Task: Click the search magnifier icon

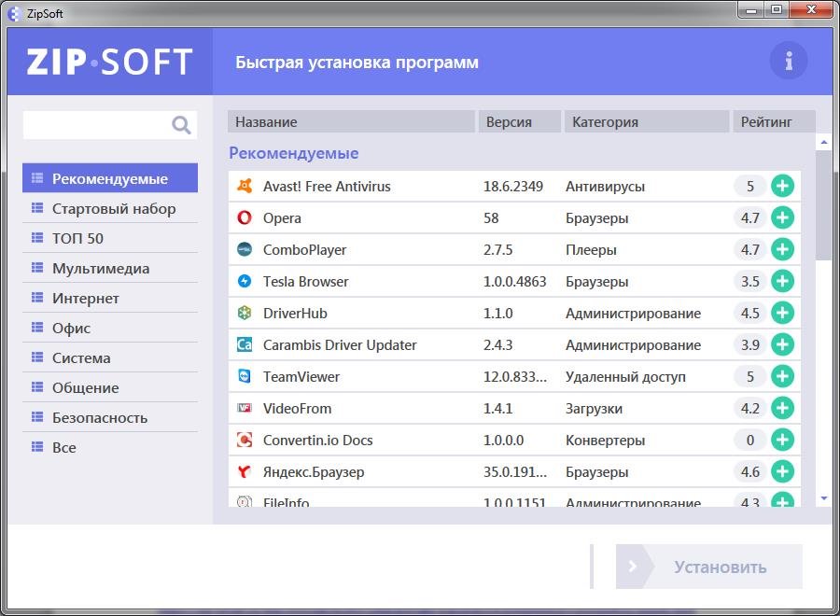Action: (181, 125)
